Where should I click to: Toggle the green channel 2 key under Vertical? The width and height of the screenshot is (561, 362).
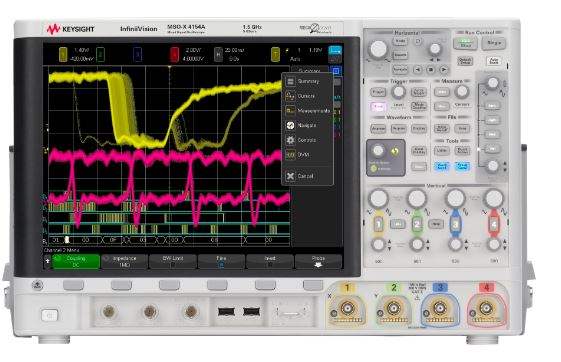tap(417, 224)
